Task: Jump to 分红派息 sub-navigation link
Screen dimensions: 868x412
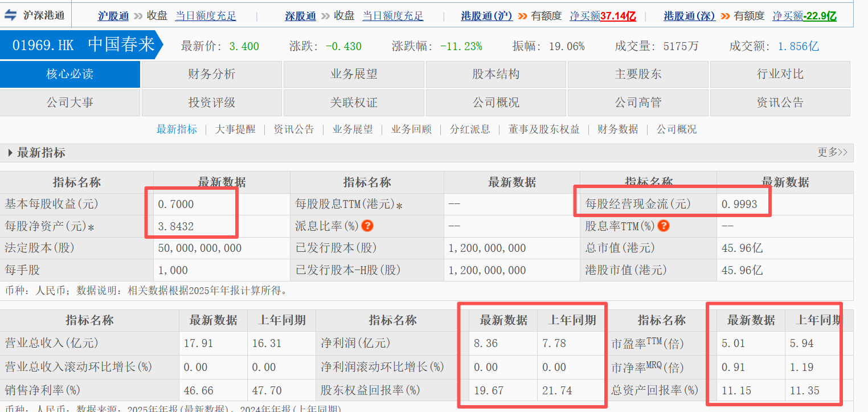Action: tap(470, 129)
